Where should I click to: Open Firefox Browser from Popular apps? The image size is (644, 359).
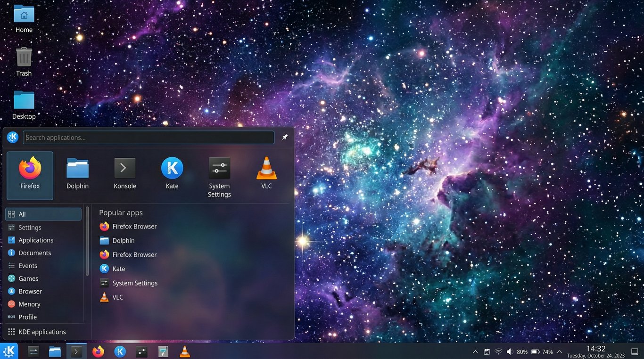pos(134,226)
